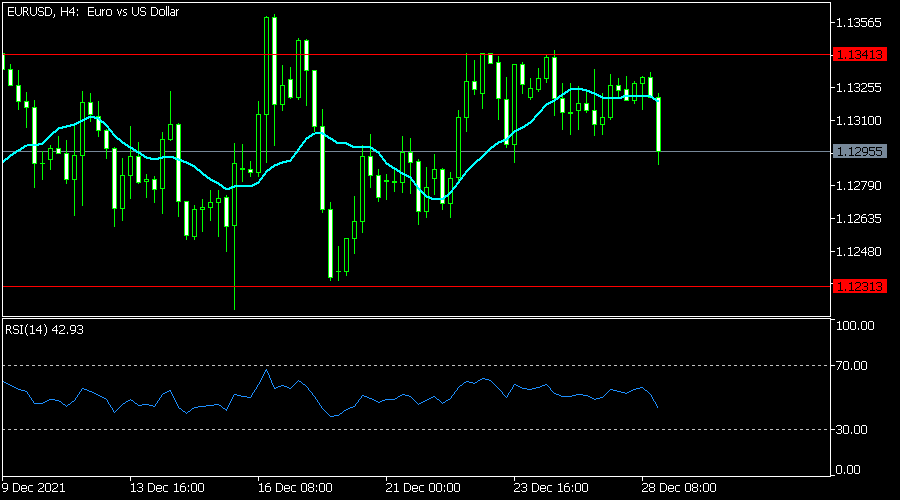Viewport: 900px width, 500px height.
Task: Click the 13 Dec 16:00 time label
Action: coord(167,488)
